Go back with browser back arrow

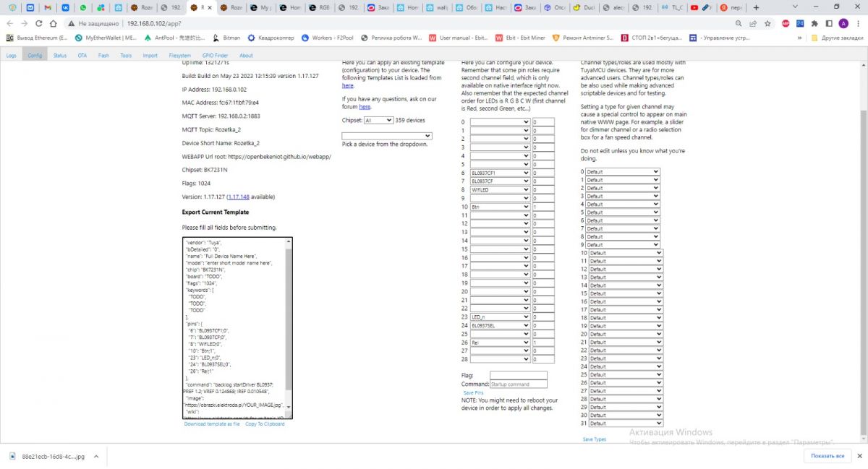10,23
